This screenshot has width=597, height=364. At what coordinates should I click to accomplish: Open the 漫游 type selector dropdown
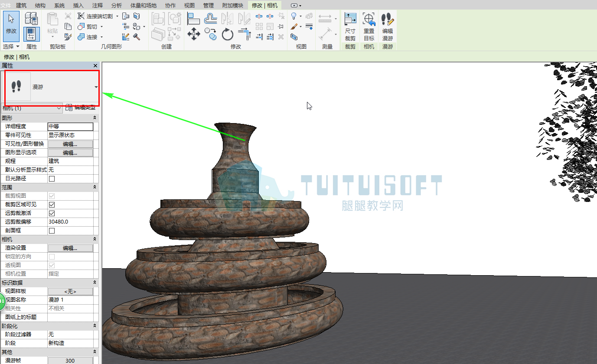(x=96, y=87)
